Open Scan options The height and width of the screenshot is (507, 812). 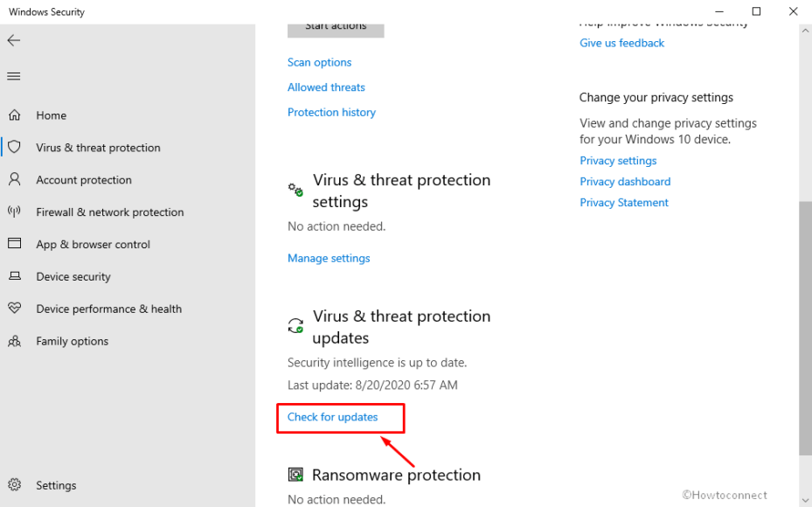tap(319, 62)
